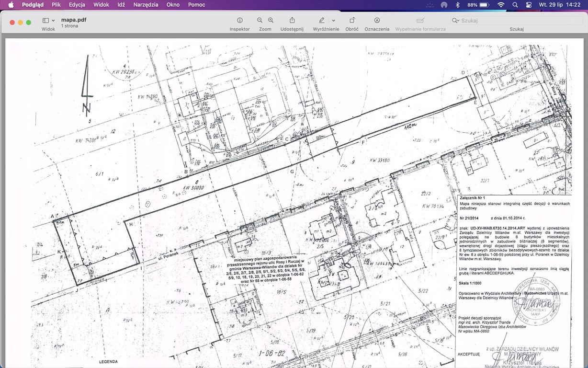Click the Udostępnij share icon
The height and width of the screenshot is (368, 588).
pos(292,21)
